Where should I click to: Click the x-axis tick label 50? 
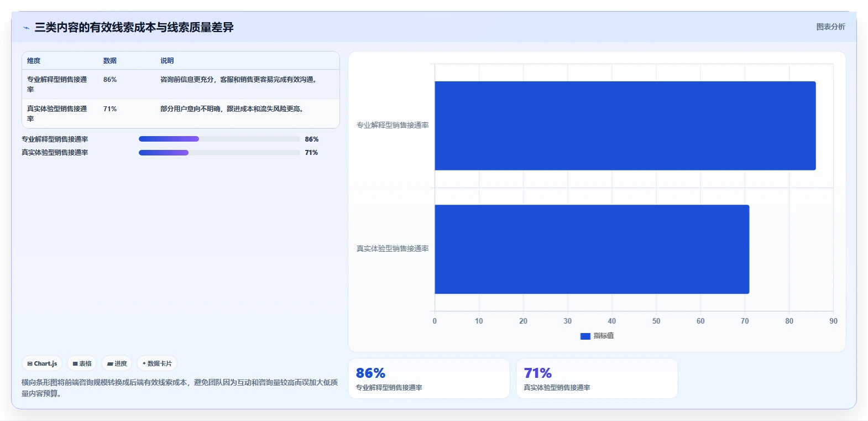[x=656, y=321]
